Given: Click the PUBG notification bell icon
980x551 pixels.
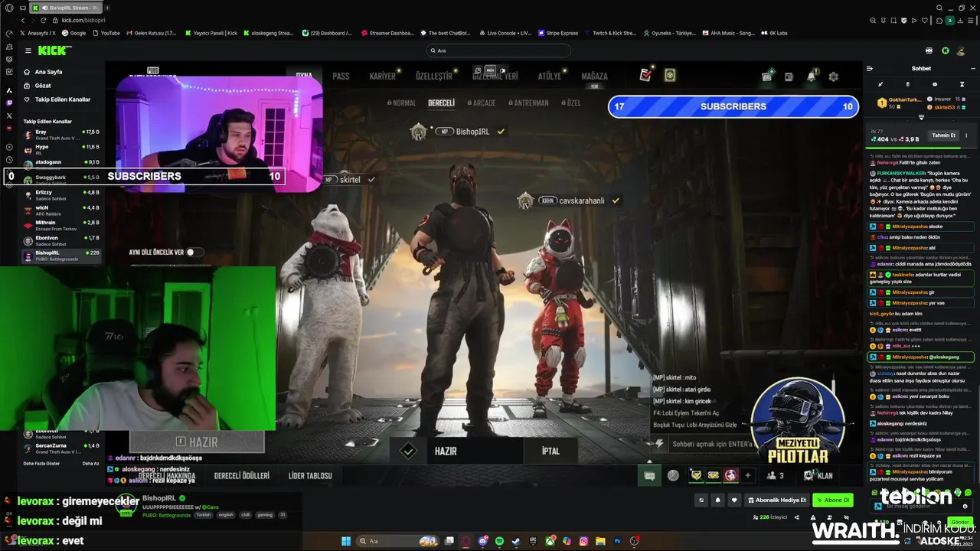Looking at the screenshot, I should pyautogui.click(x=811, y=76).
